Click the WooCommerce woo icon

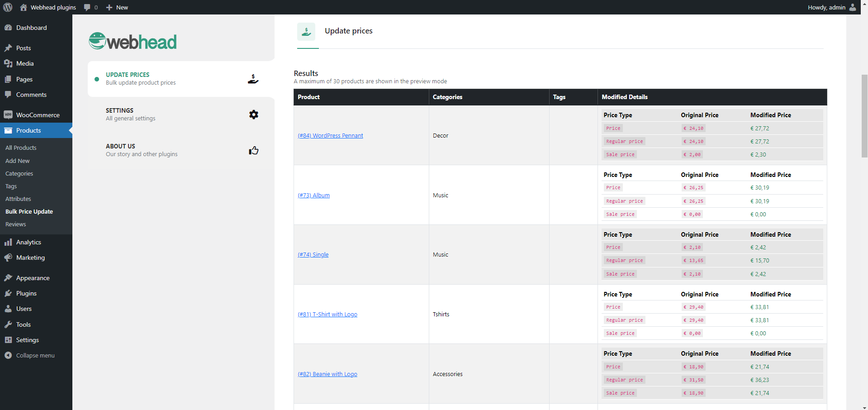8,115
